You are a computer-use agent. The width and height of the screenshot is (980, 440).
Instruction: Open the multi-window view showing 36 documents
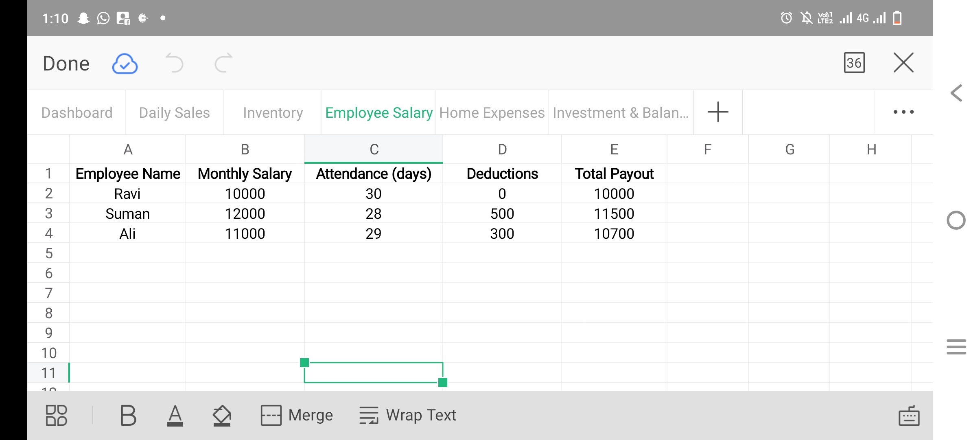[x=854, y=63]
